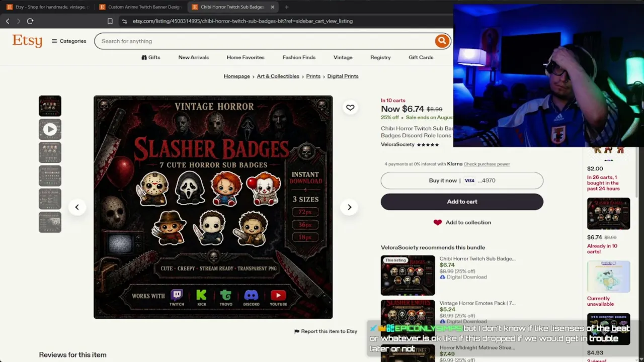Open the main Slasher Badges product image
Image resolution: width=644 pixels, height=362 pixels.
[x=213, y=207]
